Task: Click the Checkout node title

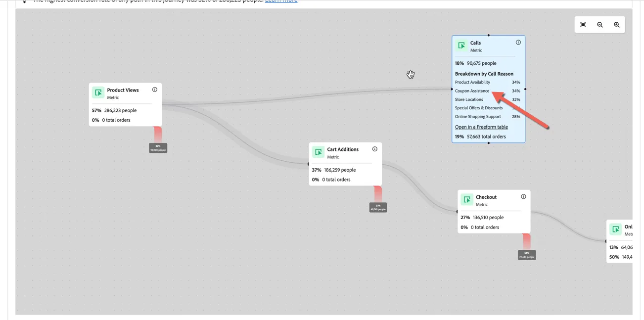Action: [x=486, y=197]
